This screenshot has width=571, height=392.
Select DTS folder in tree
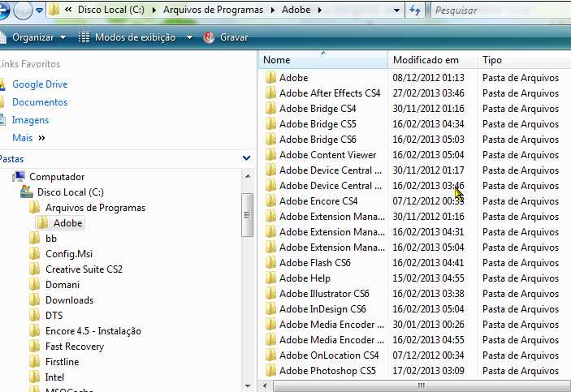tap(54, 315)
